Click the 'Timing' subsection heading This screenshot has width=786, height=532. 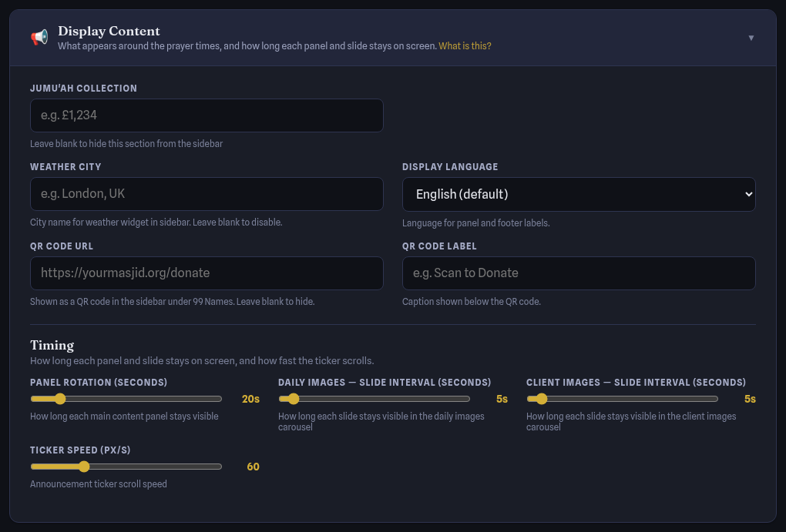52,345
